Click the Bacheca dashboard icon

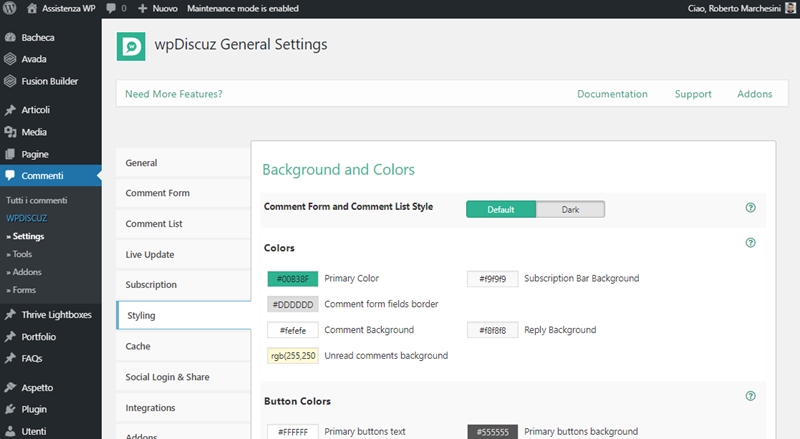point(10,37)
